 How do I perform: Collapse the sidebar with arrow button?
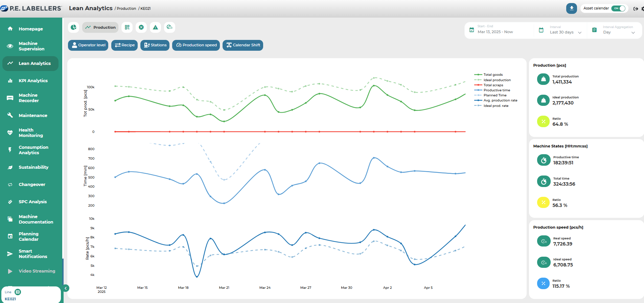point(66,288)
